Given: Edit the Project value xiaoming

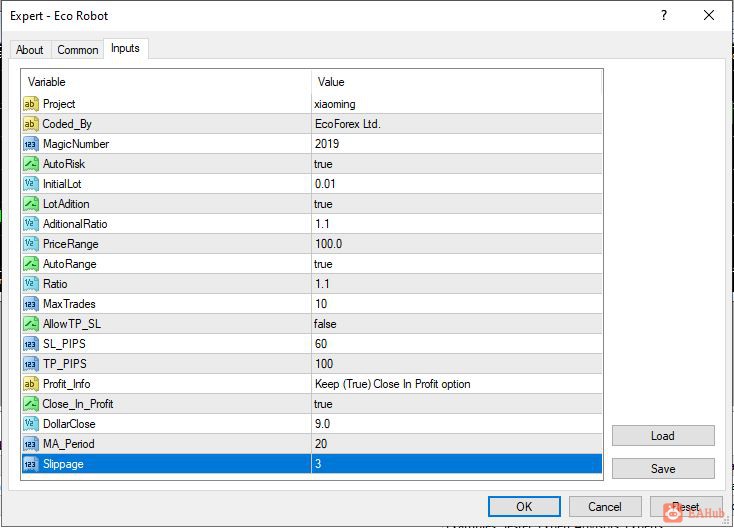Looking at the screenshot, I should click(x=335, y=104).
